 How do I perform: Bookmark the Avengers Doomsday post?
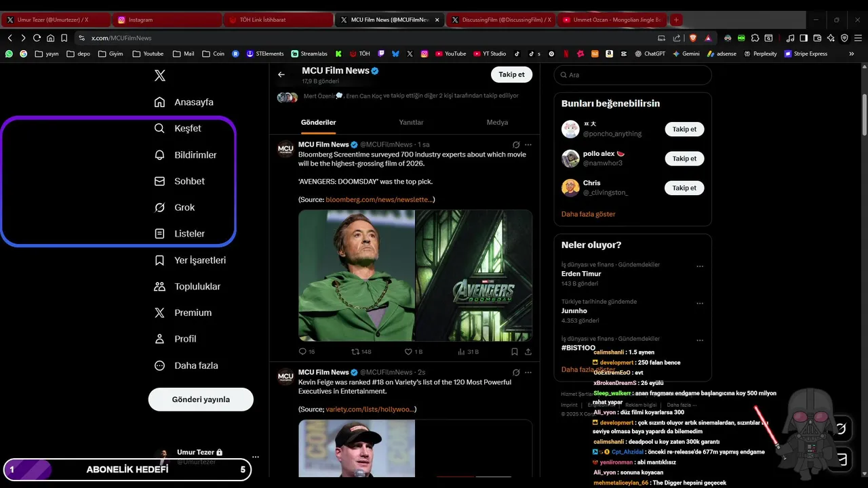tap(515, 352)
